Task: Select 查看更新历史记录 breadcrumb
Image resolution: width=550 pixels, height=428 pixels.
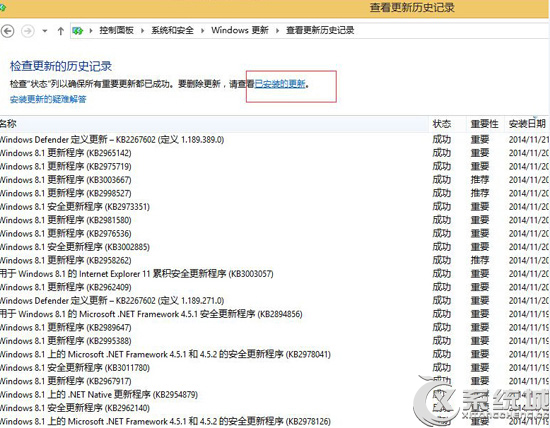Action: (x=320, y=31)
